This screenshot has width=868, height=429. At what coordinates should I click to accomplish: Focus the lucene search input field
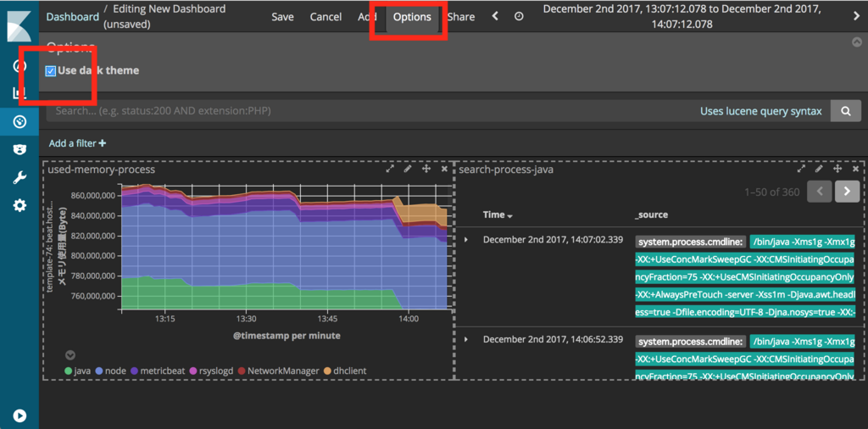click(370, 111)
